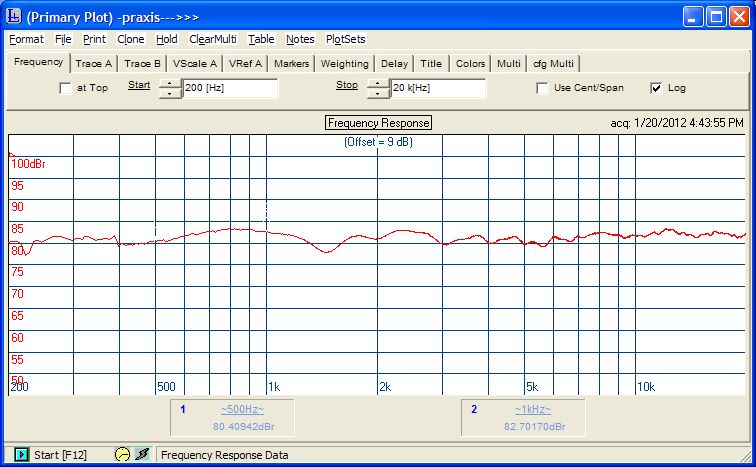Click the Start frequency field showing 200 [Hz]
This screenshot has width=756, height=467.
[x=230, y=88]
